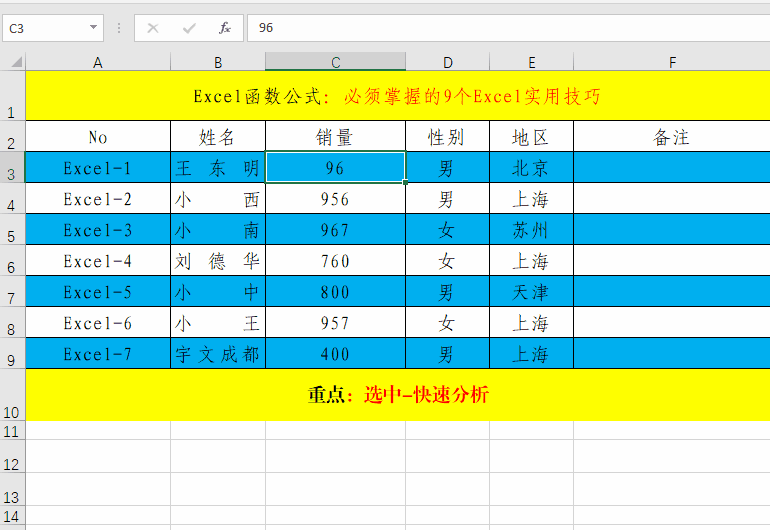The width and height of the screenshot is (770, 530).
Task: Select row 10 header
Action: pos(12,394)
